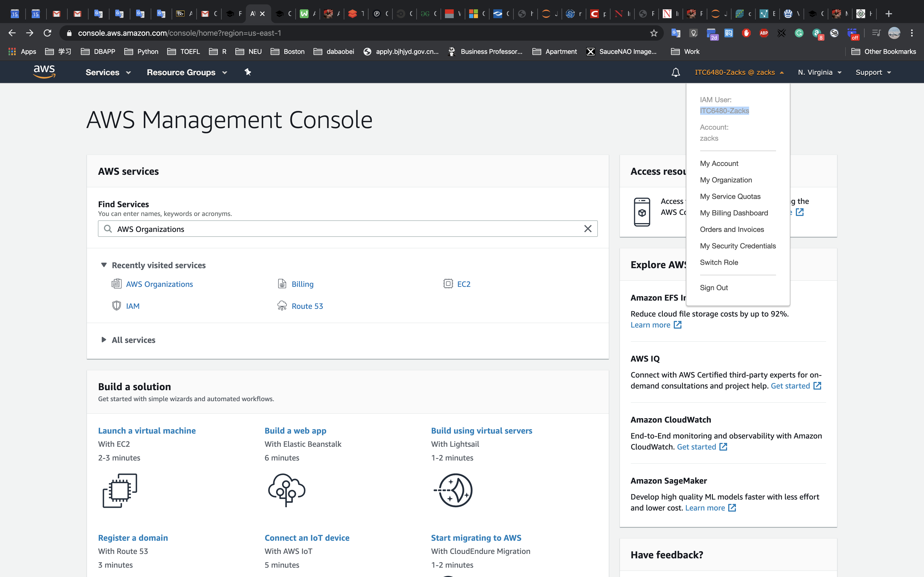Click the Register a domain link
924x577 pixels.
[133, 538]
